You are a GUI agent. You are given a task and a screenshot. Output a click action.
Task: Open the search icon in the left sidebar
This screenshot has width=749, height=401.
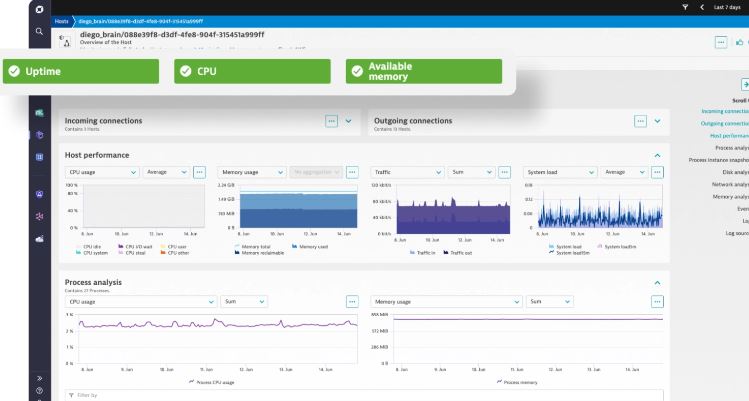(x=39, y=32)
